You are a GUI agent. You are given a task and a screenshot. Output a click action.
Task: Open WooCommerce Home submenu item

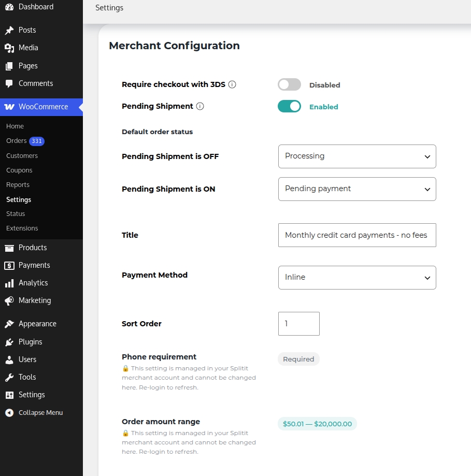tap(15, 126)
